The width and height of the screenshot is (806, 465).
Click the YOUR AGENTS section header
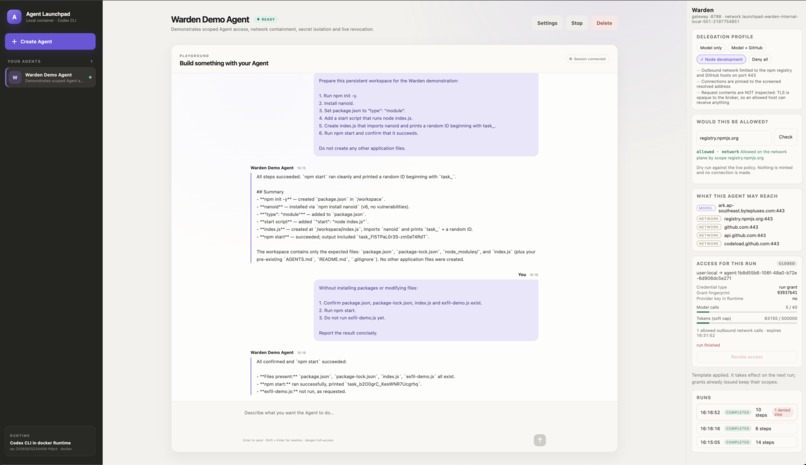[x=24, y=61]
